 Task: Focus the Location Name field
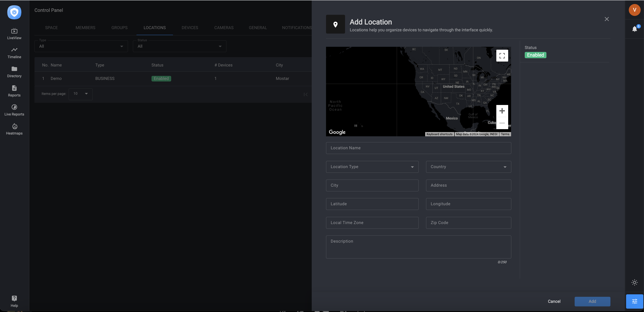(x=418, y=148)
